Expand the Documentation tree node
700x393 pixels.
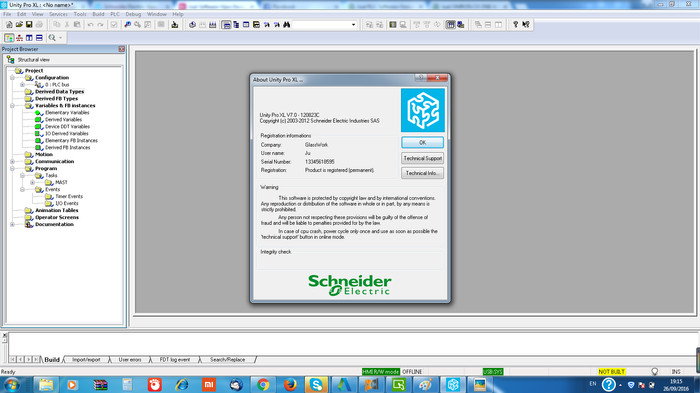pyautogui.click(x=12, y=224)
